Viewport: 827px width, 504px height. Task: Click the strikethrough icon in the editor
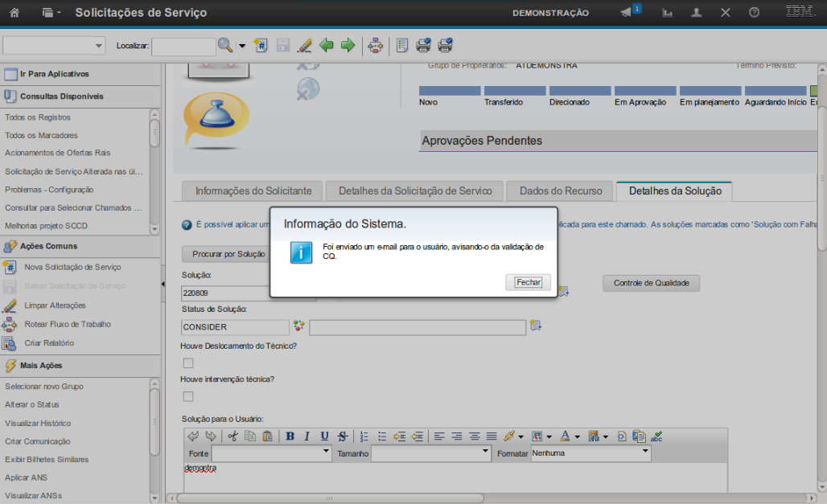[343, 436]
